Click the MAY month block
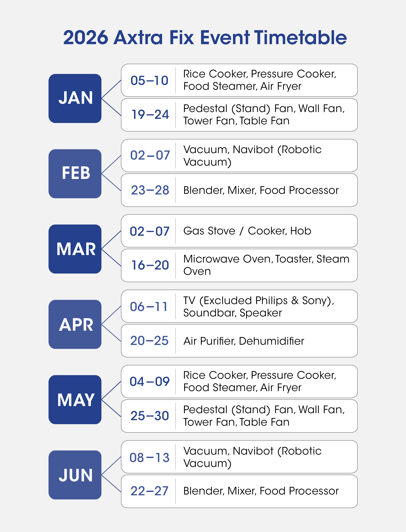This screenshot has width=406, height=532. point(75,400)
